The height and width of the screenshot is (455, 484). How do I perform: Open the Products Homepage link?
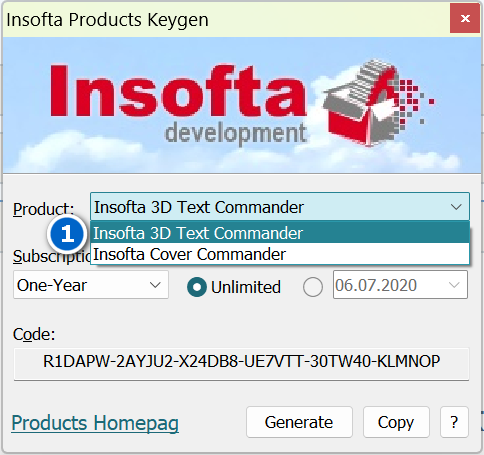(x=95, y=423)
